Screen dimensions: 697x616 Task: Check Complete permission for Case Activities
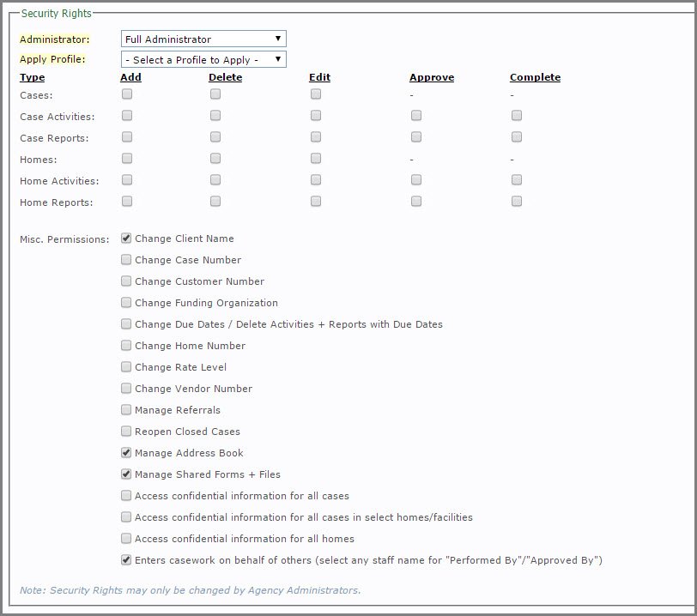(517, 116)
